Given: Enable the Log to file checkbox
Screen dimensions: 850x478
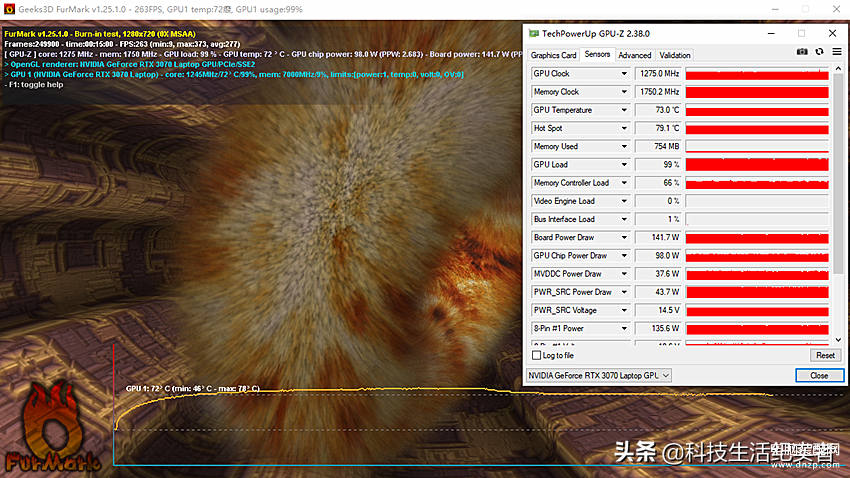Looking at the screenshot, I should click(536, 356).
